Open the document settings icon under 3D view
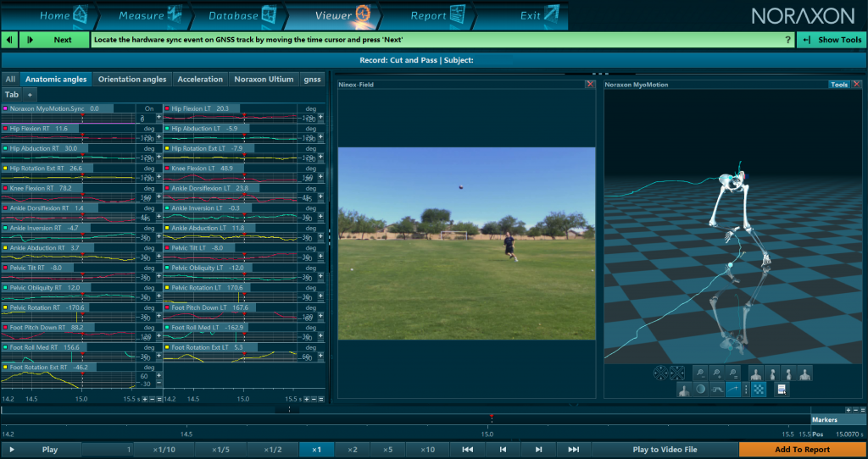 pyautogui.click(x=782, y=390)
